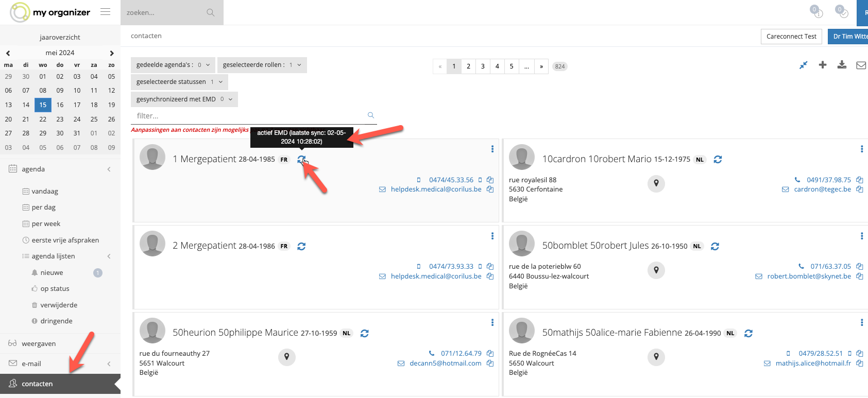
Task: Copy email cardron@tegec.be with copy icon
Action: 859,189
